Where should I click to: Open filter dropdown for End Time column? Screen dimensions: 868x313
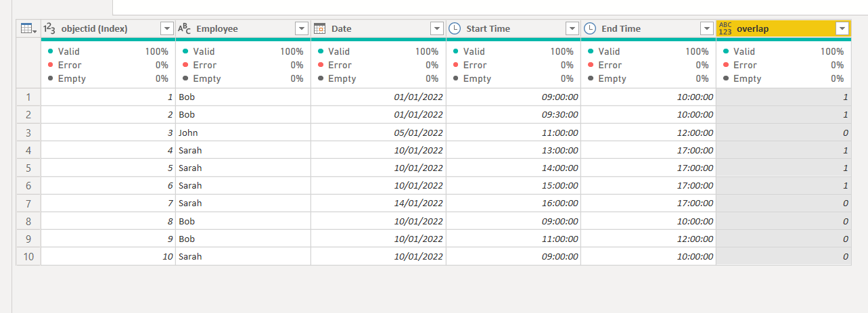[707, 28]
